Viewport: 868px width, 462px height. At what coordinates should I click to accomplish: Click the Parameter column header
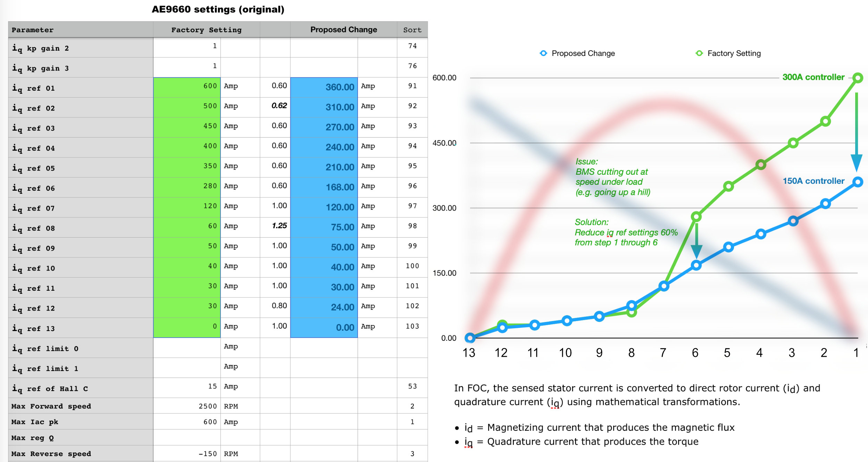click(33, 30)
